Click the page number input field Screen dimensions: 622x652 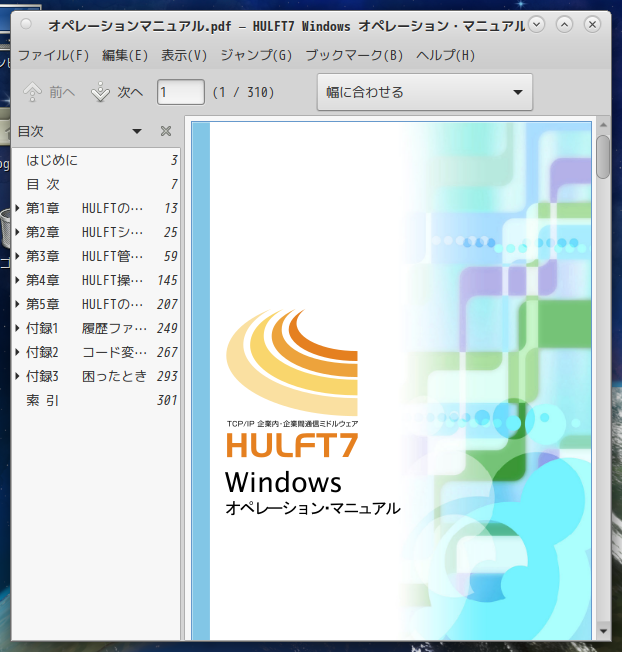[180, 92]
